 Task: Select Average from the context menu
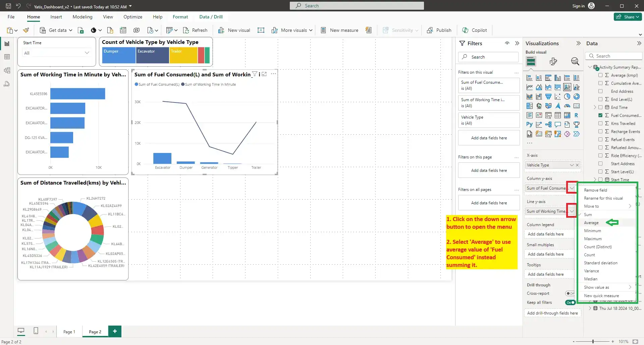pyautogui.click(x=591, y=223)
